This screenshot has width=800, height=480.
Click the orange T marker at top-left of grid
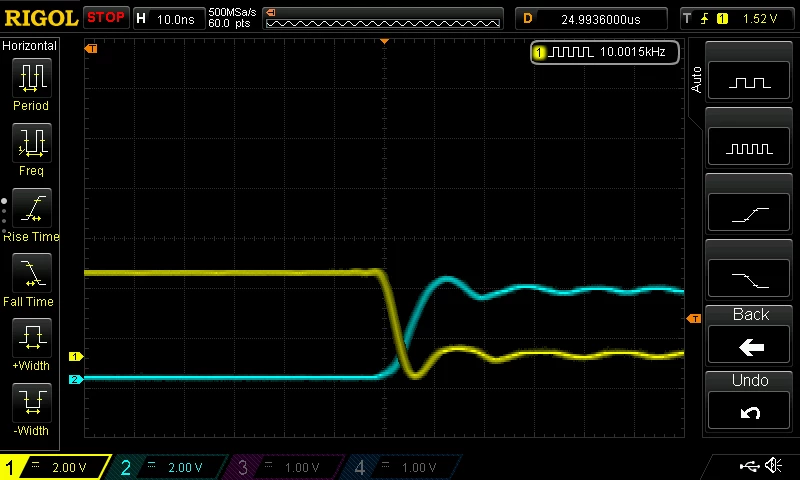click(x=91, y=48)
